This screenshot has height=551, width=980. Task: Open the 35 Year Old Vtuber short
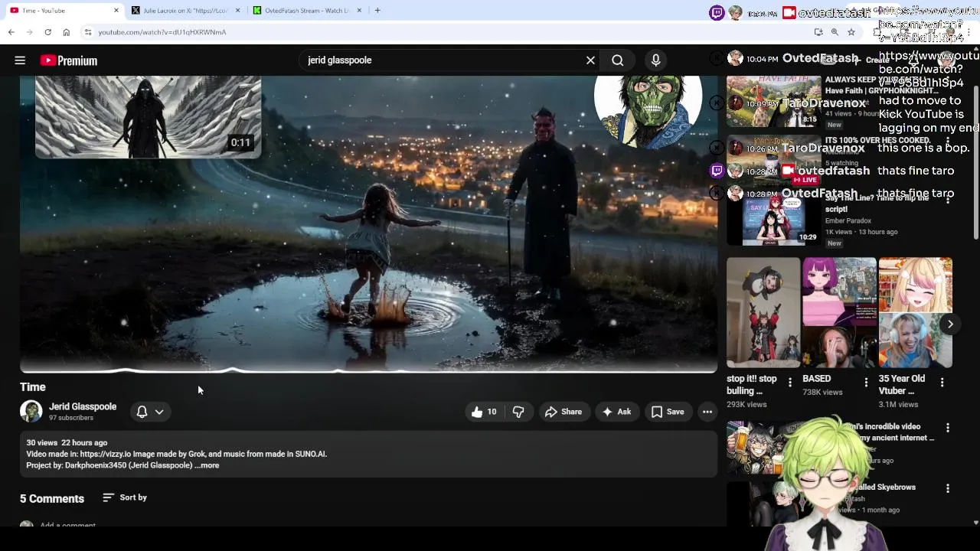[x=916, y=312]
